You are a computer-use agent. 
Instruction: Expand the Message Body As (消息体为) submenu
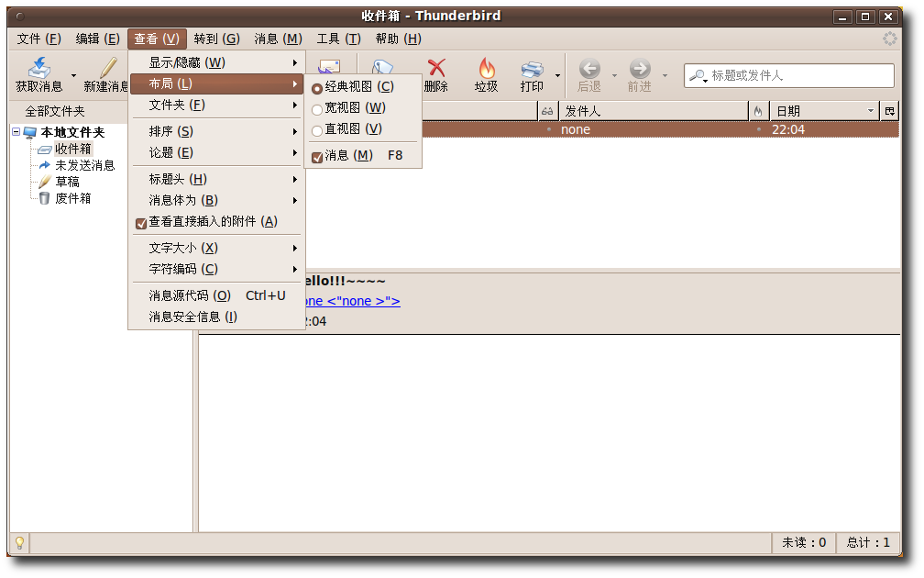point(216,201)
